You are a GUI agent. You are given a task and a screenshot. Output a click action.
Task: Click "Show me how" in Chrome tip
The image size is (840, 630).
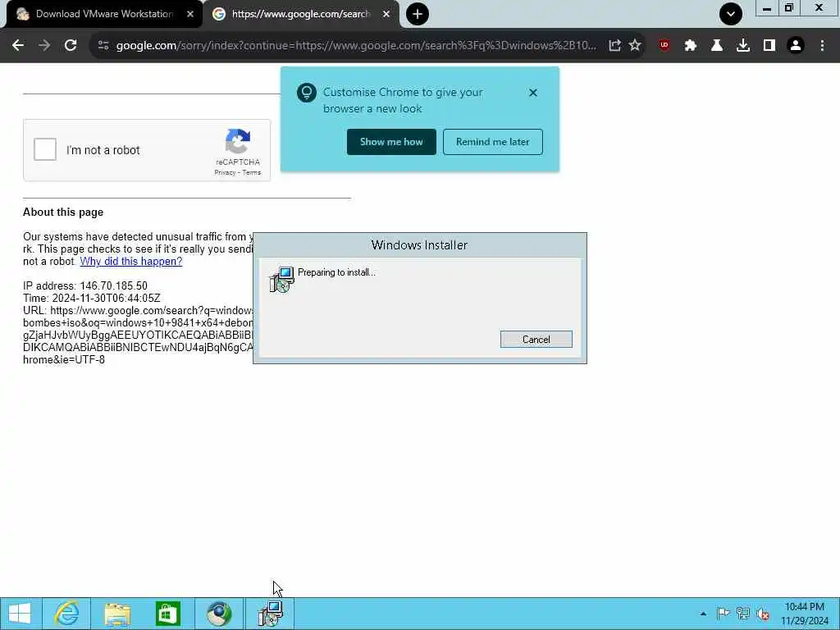pos(391,142)
